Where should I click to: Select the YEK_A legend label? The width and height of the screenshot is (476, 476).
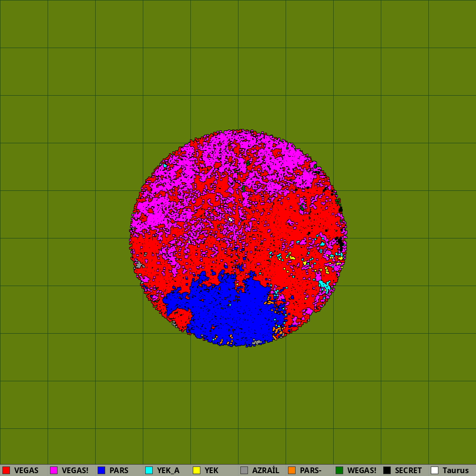168,471
